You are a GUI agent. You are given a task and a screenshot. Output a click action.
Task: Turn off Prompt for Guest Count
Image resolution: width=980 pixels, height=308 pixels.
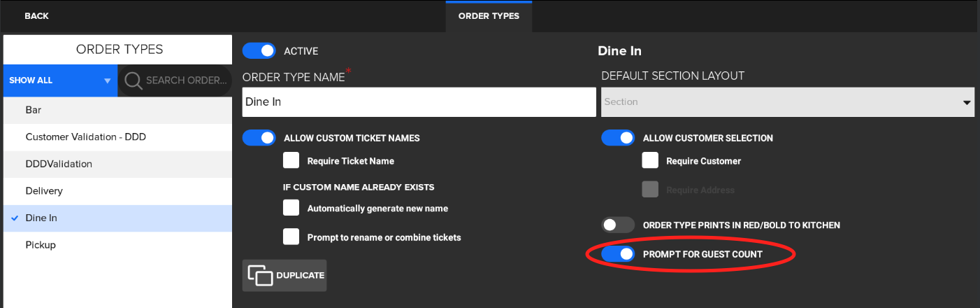[618, 254]
